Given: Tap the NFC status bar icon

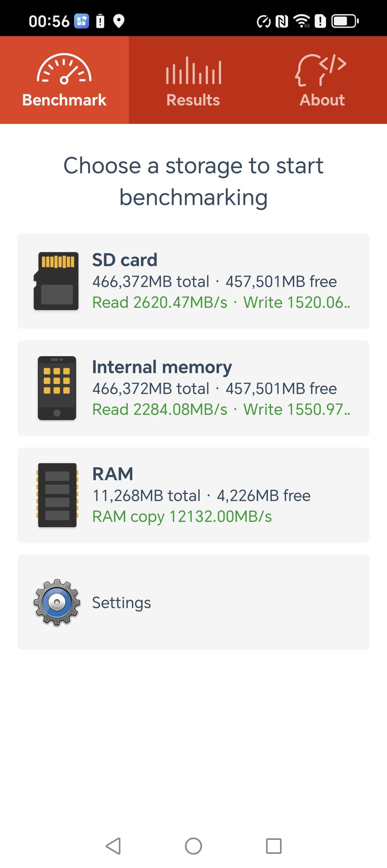Looking at the screenshot, I should 282,22.
